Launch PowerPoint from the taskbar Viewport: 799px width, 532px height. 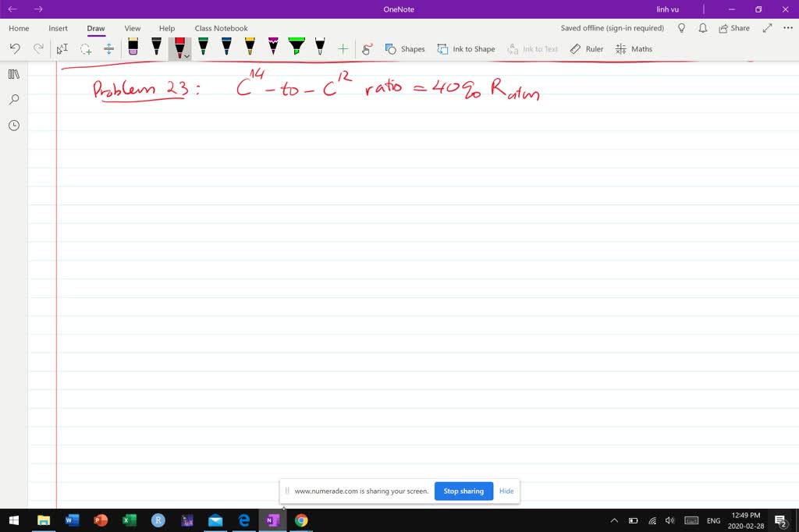click(101, 520)
